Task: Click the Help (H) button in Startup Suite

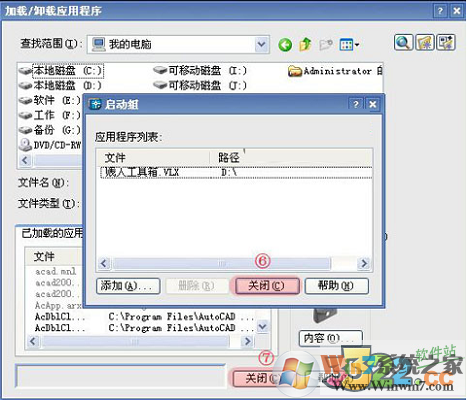Action: tap(337, 286)
